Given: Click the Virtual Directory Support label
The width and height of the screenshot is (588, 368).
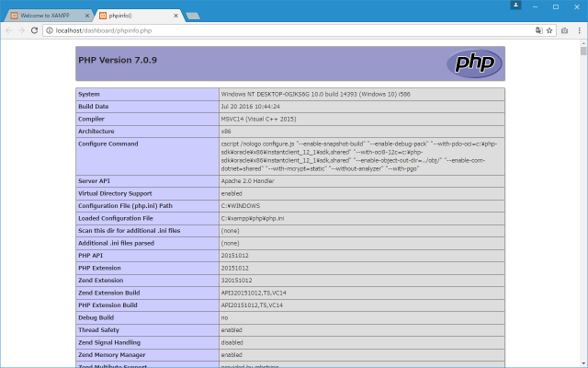Looking at the screenshot, I should click(x=115, y=193).
